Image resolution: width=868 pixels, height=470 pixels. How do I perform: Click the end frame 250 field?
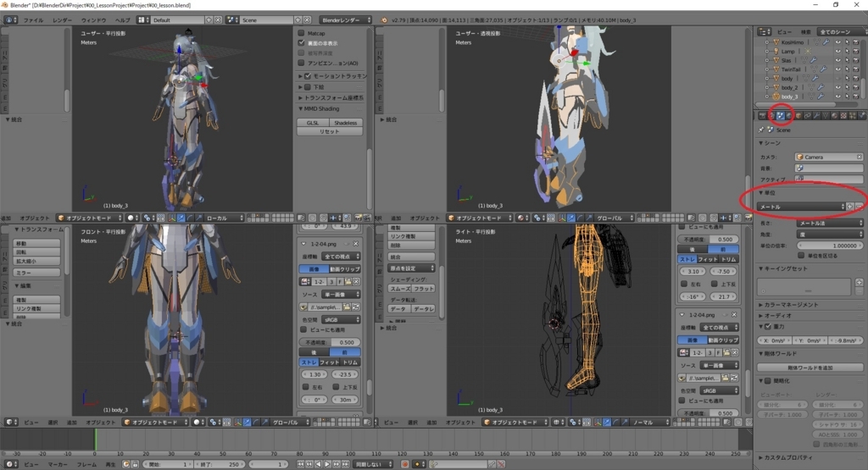(219, 464)
